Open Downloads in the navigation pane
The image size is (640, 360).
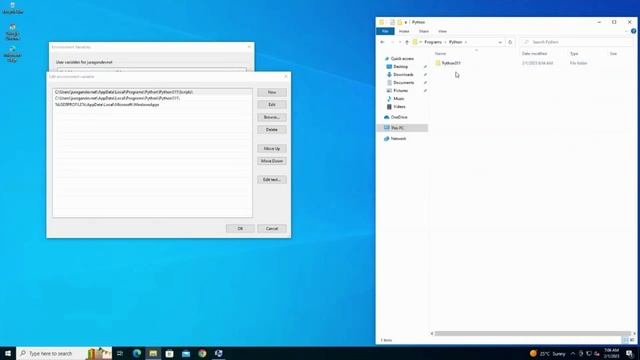point(400,75)
